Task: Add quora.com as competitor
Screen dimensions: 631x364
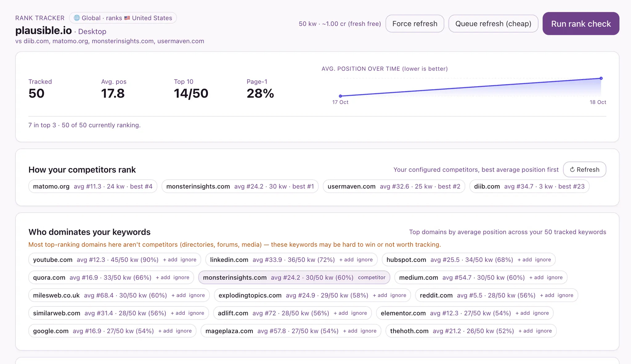Action: 163,278
